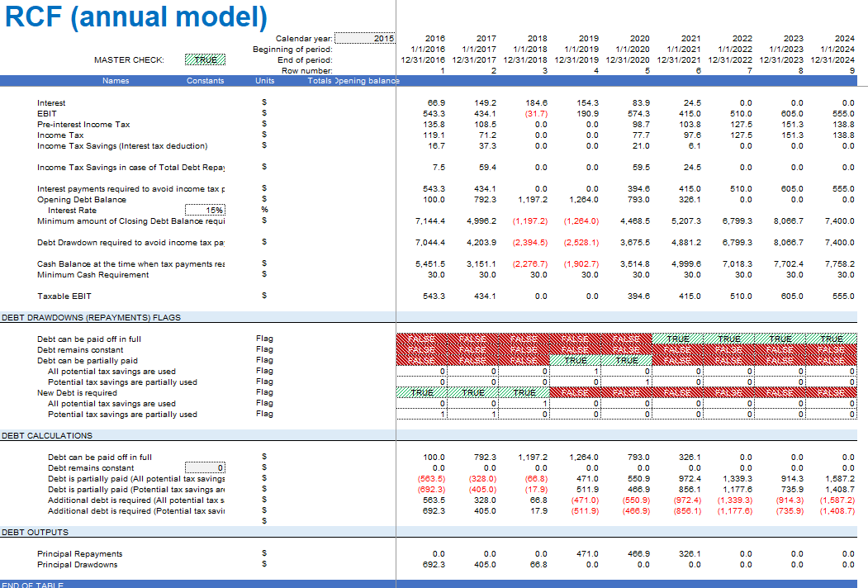868x588 pixels.
Task: Click the DEBT DRAWDOWNS (REPAYMENTS) FLAGS header
Action: coord(91,317)
